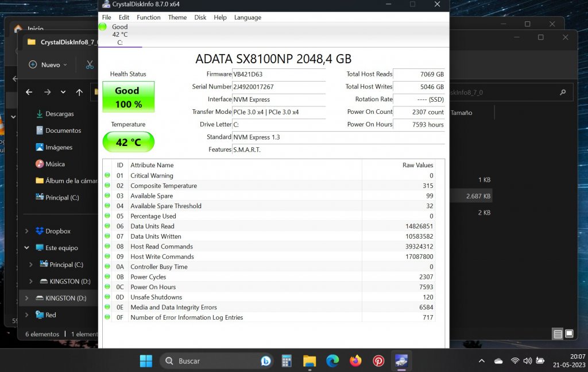Open the Help menu
Viewport: 588px width, 372px height.
tap(220, 17)
